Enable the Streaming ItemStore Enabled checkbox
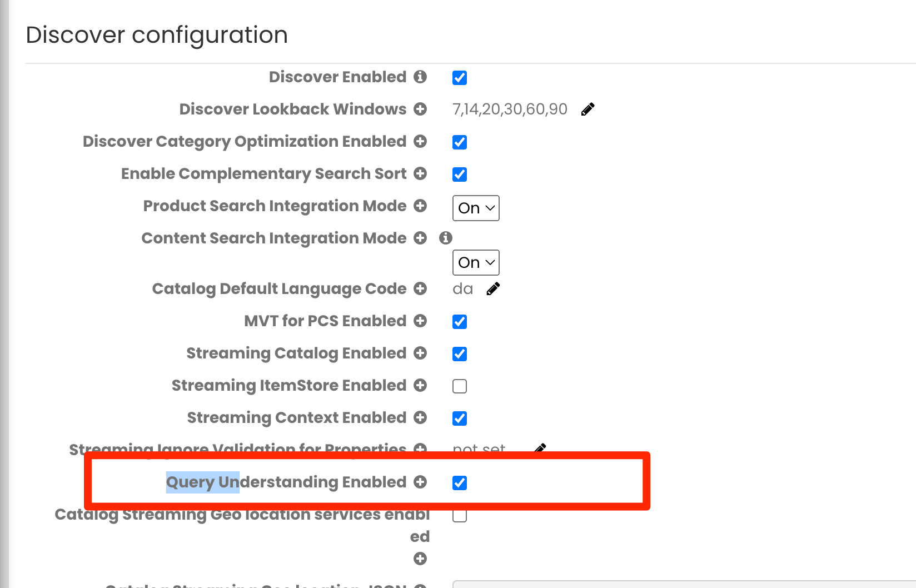The height and width of the screenshot is (588, 916). tap(460, 386)
